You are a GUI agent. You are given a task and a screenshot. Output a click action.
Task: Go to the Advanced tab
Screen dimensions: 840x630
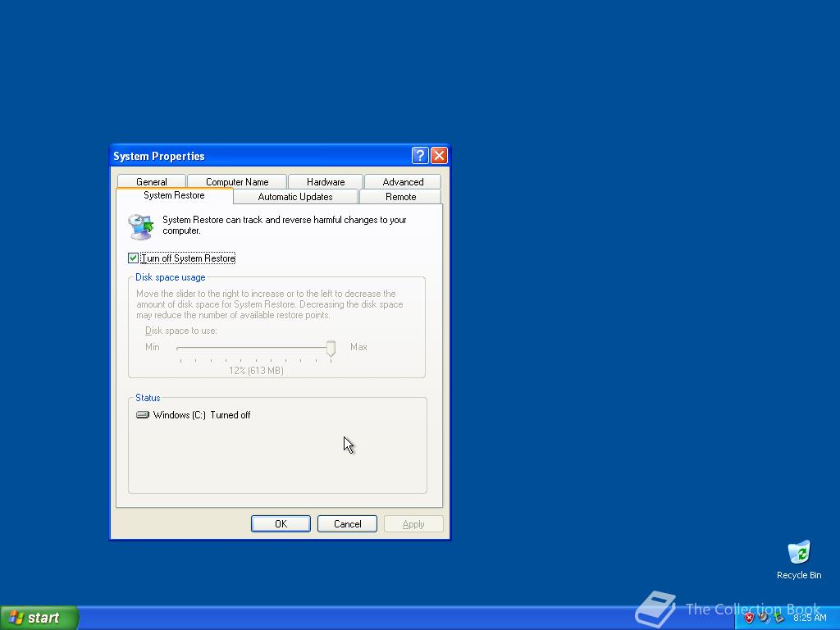pyautogui.click(x=403, y=181)
